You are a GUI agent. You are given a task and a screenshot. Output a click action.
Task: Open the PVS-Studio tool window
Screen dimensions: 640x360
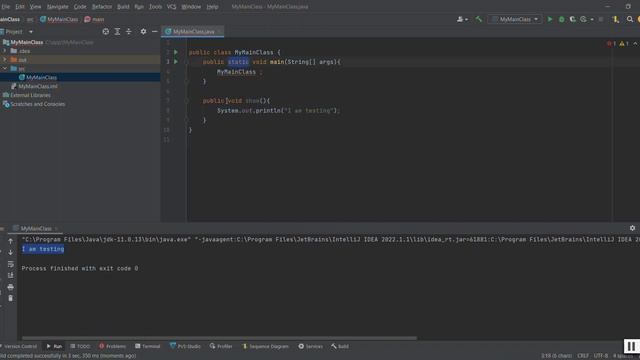tap(185, 346)
